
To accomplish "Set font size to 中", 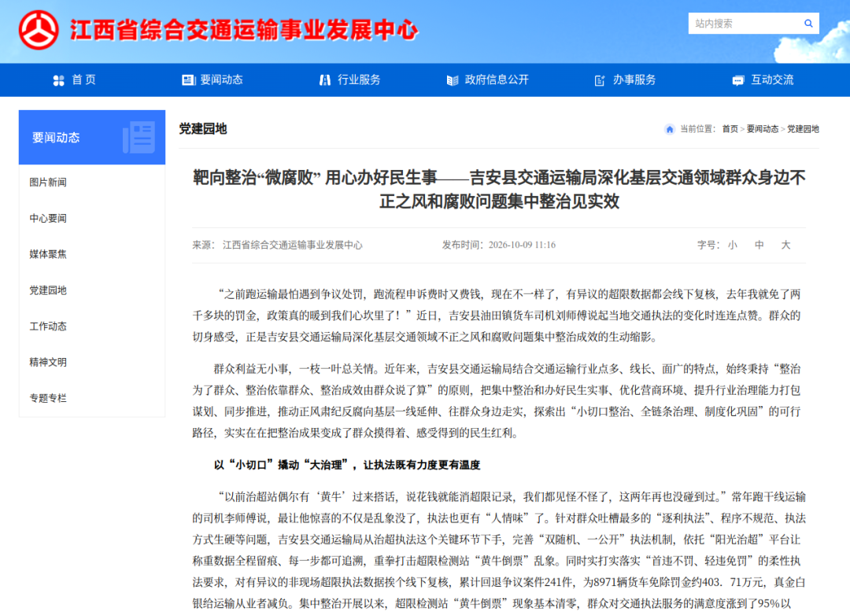I will [759, 245].
